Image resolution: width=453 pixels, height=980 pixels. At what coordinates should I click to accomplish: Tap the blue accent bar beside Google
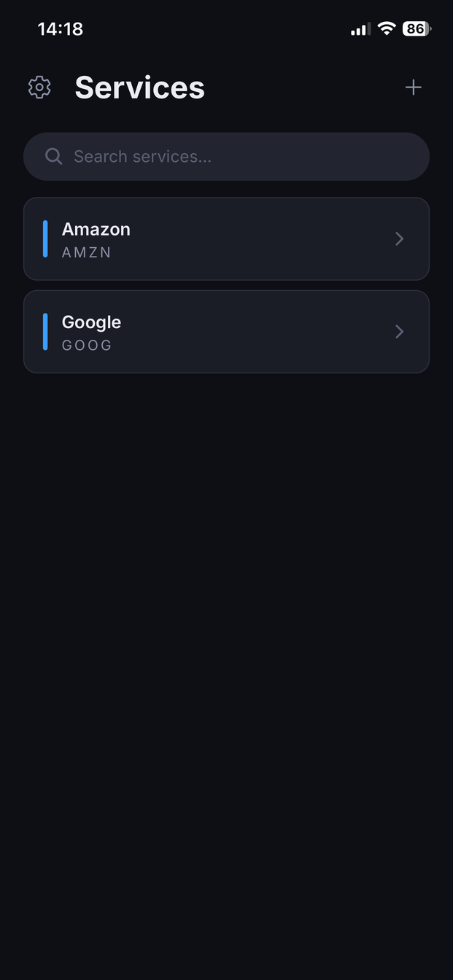point(45,331)
